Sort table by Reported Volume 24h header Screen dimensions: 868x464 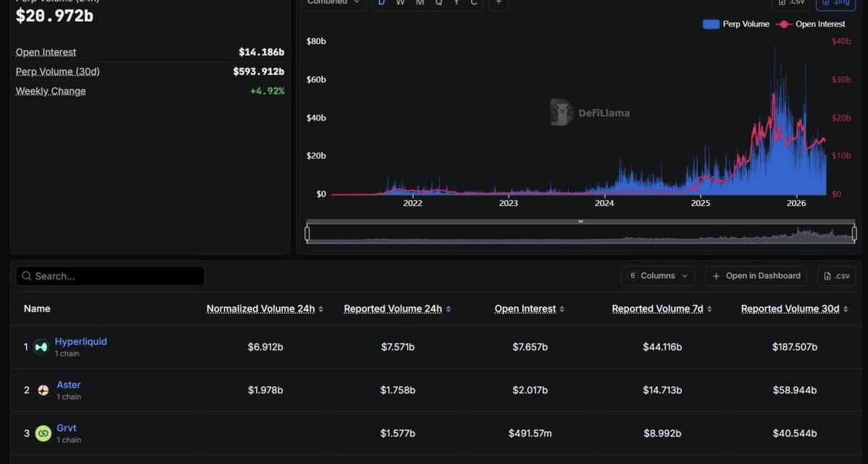point(393,309)
